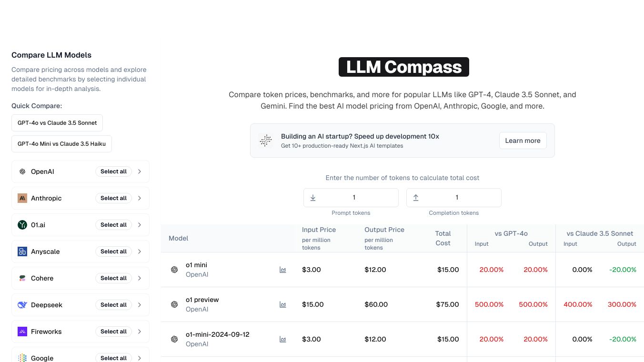Select all Anthropic models
This screenshot has height=362, width=644.
coord(113,198)
